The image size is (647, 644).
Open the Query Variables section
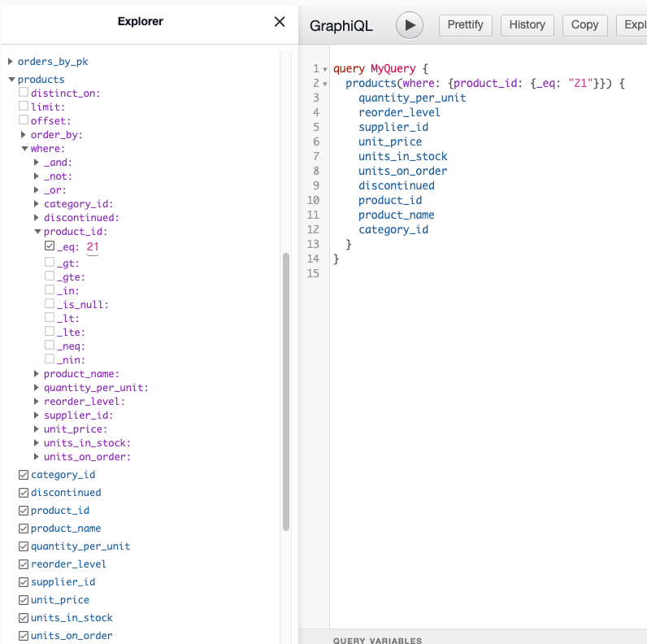coord(377,639)
